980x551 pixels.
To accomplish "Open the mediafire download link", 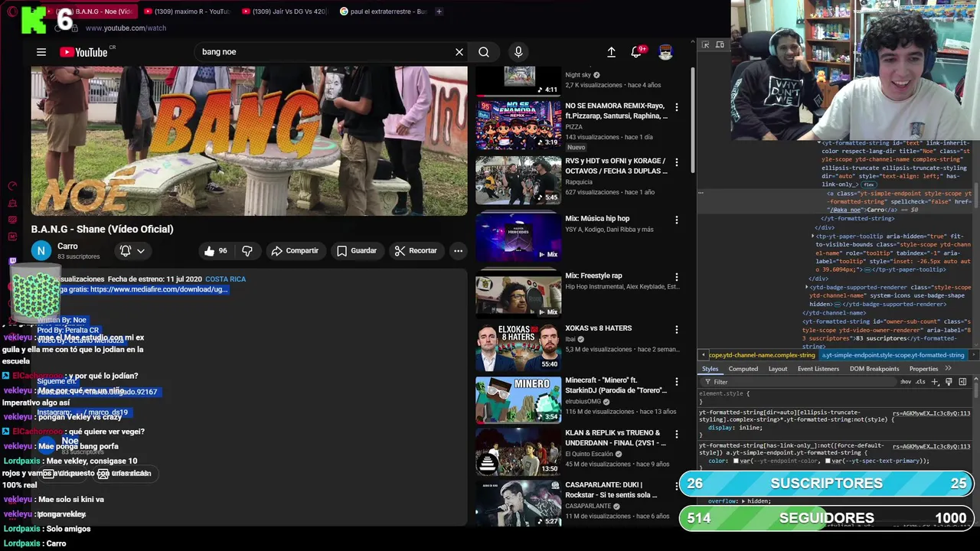I will tap(158, 289).
